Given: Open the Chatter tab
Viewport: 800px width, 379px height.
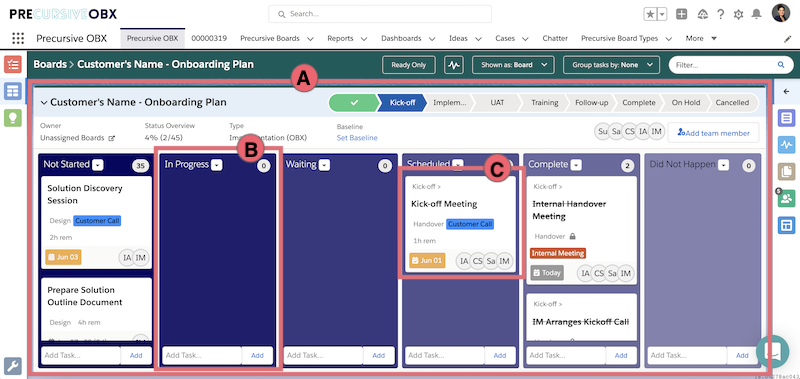Looking at the screenshot, I should coord(555,38).
